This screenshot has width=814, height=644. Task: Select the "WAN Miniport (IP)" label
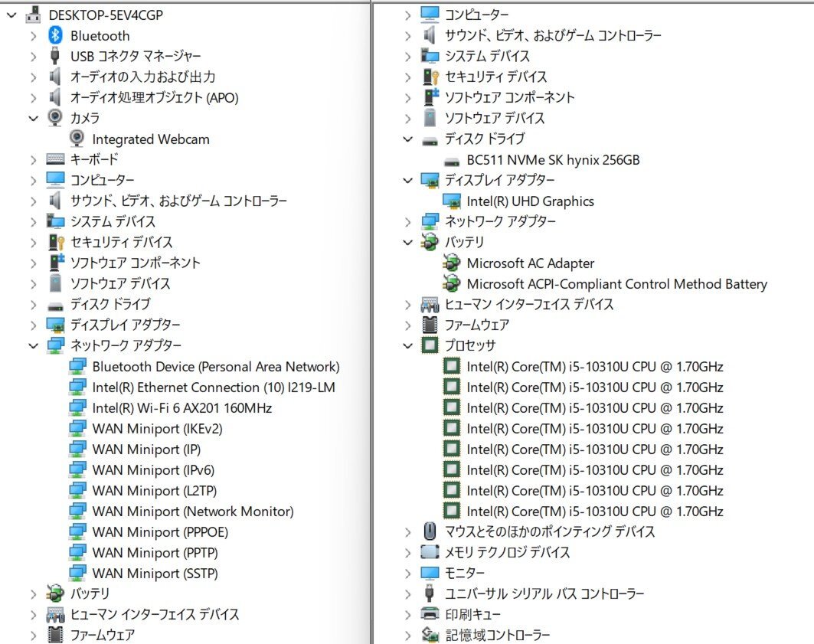pyautogui.click(x=145, y=449)
